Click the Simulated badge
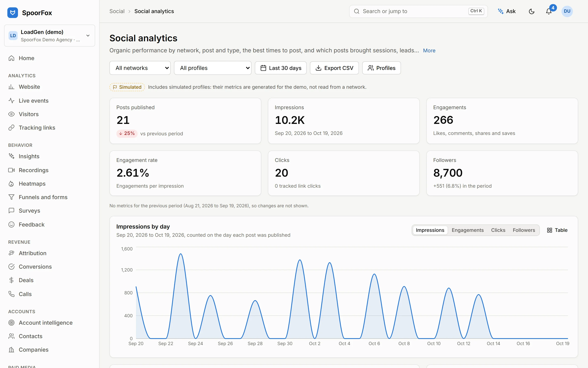The width and height of the screenshot is (588, 368). click(127, 87)
